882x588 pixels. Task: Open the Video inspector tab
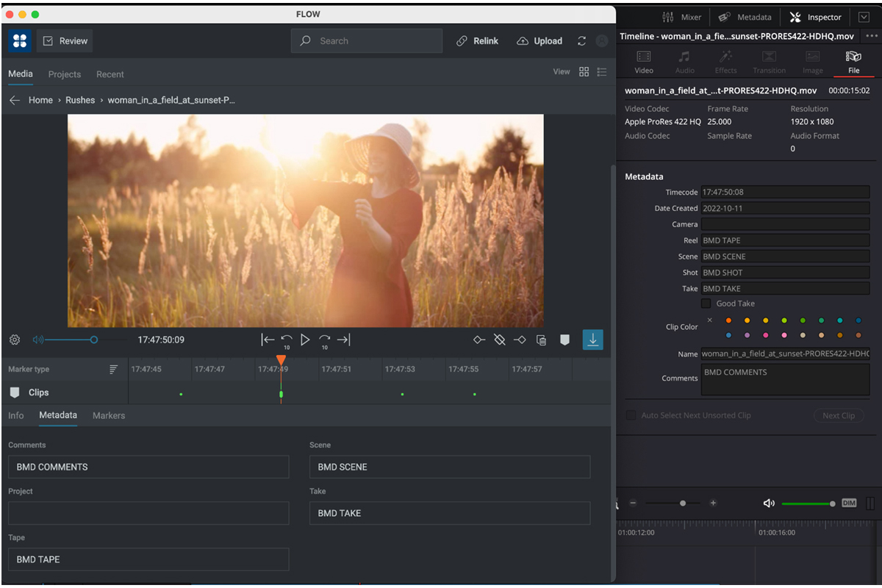tap(644, 62)
